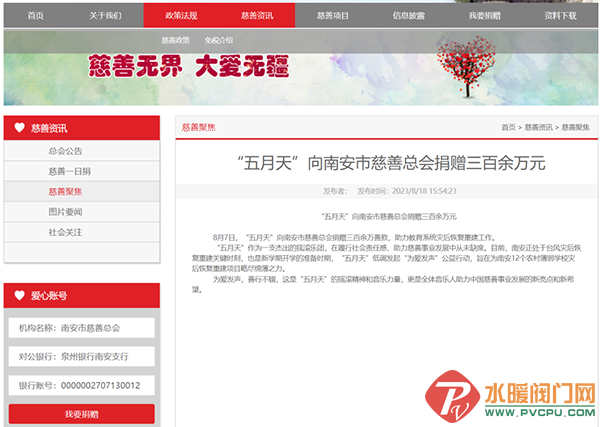Open the 关于我们 navigation item
This screenshot has height=427, width=600.
(105, 16)
